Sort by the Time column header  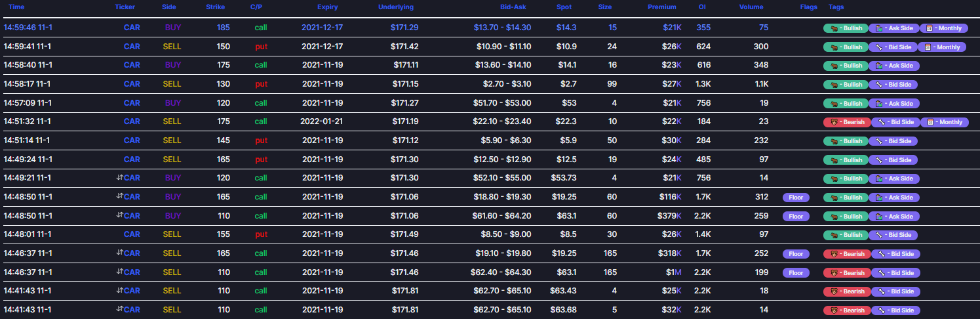pos(16,7)
